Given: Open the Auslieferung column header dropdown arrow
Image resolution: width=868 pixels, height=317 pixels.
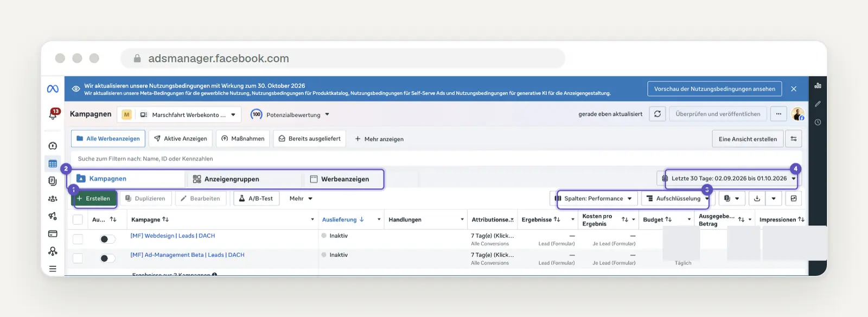Looking at the screenshot, I should (379, 220).
